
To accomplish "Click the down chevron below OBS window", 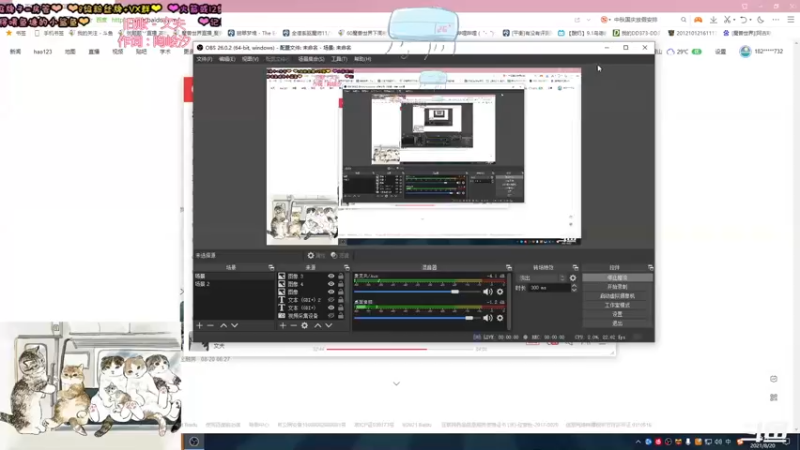I will [x=396, y=384].
